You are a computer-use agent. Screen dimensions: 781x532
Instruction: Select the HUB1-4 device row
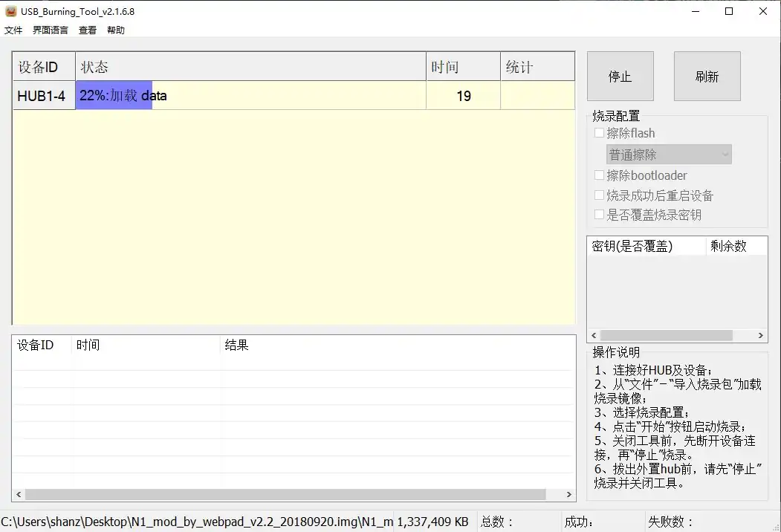point(43,96)
